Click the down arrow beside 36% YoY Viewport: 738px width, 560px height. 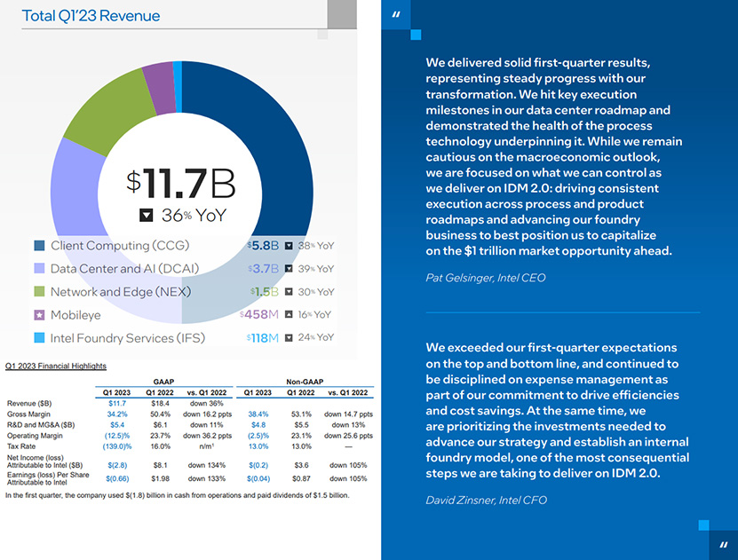[147, 216]
